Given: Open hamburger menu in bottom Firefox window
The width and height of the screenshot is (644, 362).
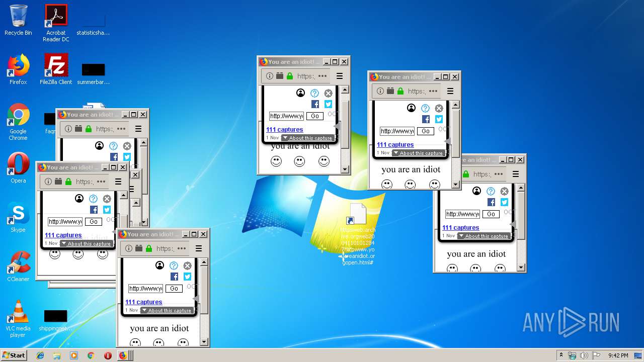Looking at the screenshot, I should 199,248.
